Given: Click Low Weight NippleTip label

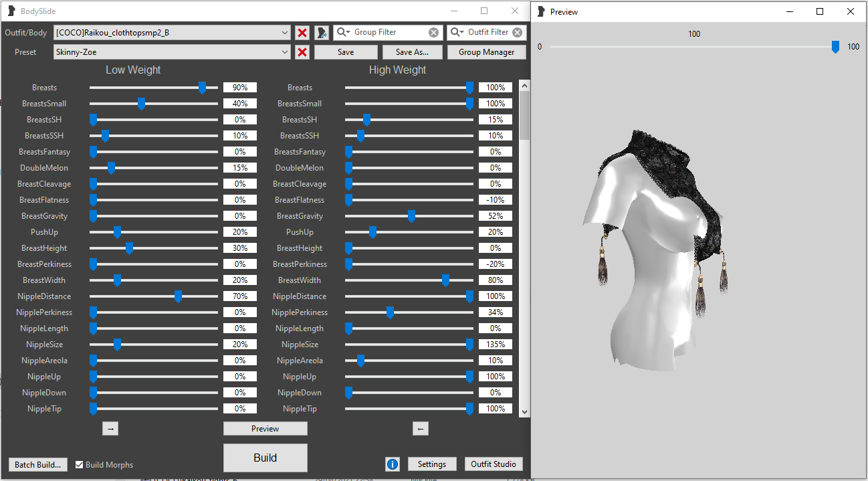Looking at the screenshot, I should (45, 409).
